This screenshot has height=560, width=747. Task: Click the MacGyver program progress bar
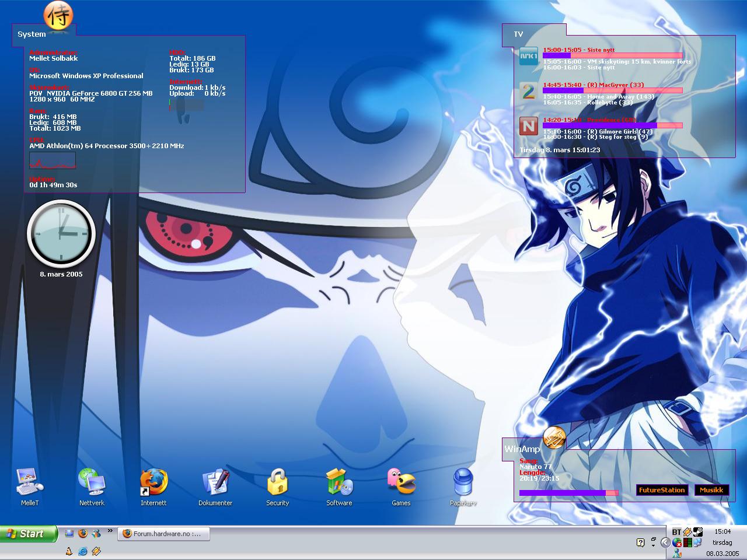(613, 90)
